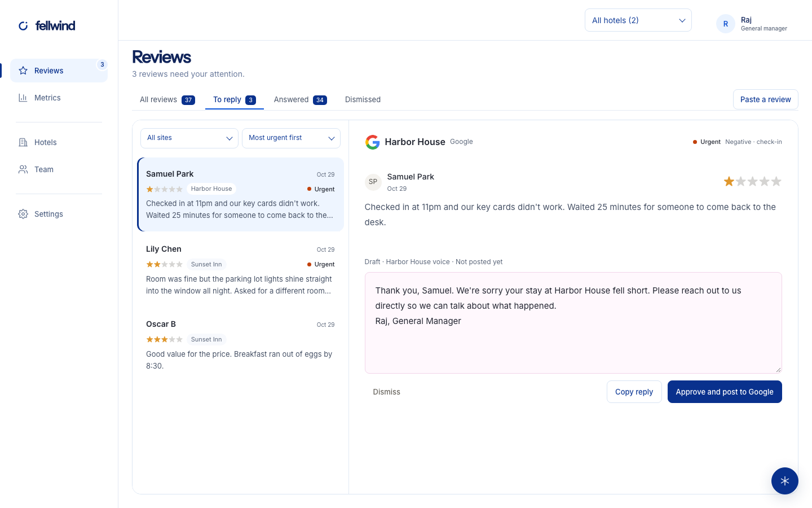
Task: Click the notification badge 3 on Reviews
Action: (x=102, y=64)
